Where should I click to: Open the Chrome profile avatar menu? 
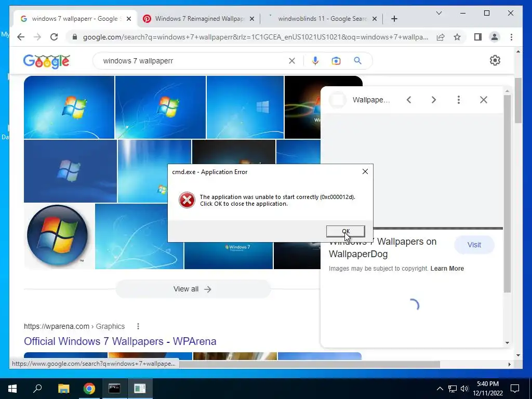[x=495, y=37]
